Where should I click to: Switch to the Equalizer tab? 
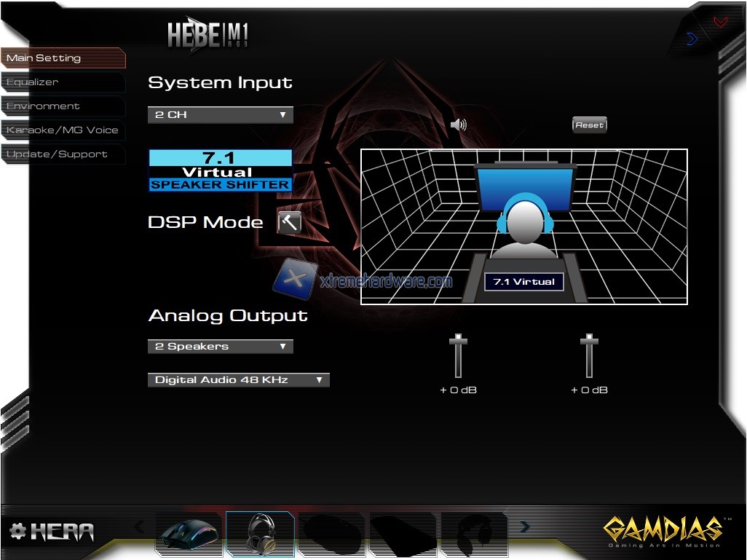(x=33, y=82)
